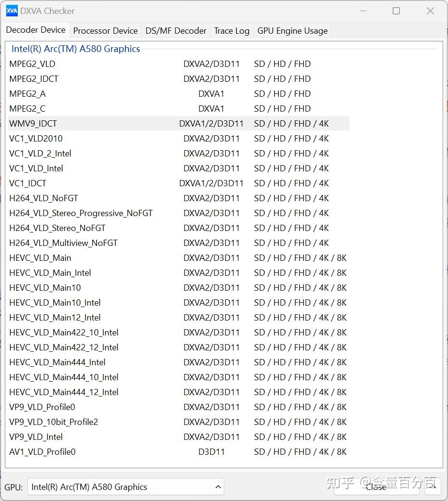Viewport: 448px width, 501px height.
Task: Maximize the DXVA Checker window
Action: coord(396,11)
